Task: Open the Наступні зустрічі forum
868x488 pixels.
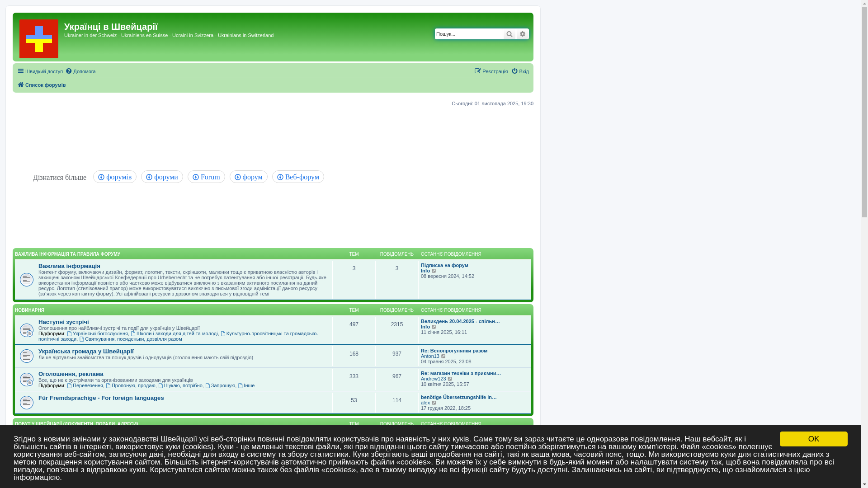Action: pos(64,322)
